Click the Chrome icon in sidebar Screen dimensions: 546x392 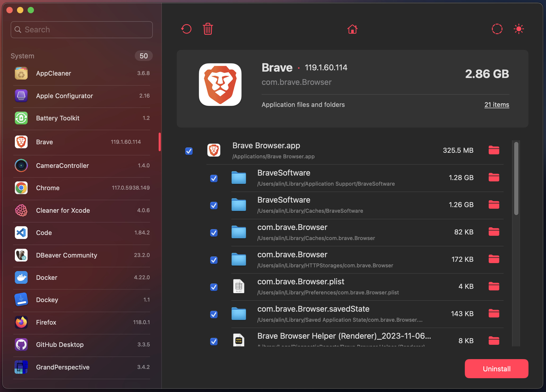coord(21,188)
